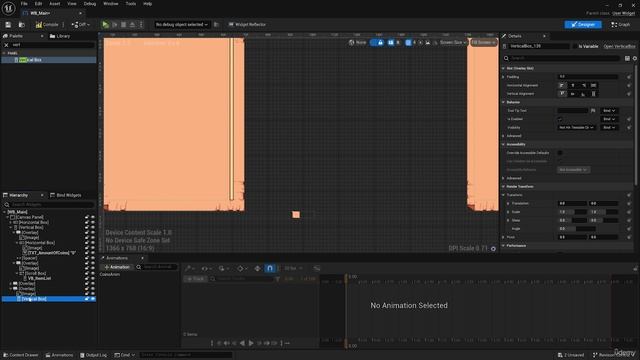Expand the Pivot property

click(x=504, y=237)
